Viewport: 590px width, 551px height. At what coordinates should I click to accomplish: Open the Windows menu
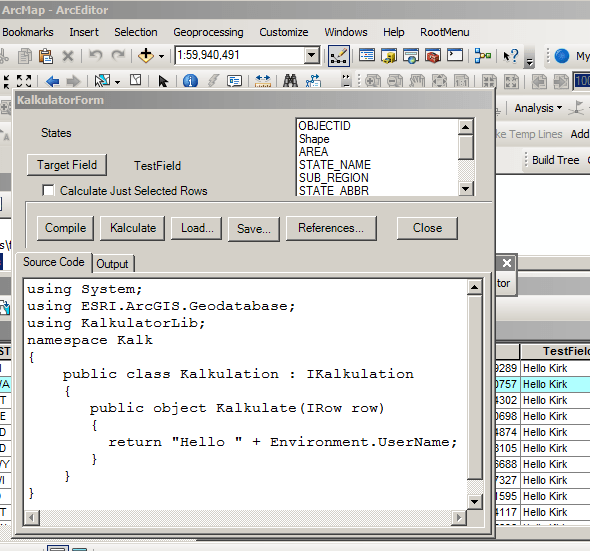point(346,32)
